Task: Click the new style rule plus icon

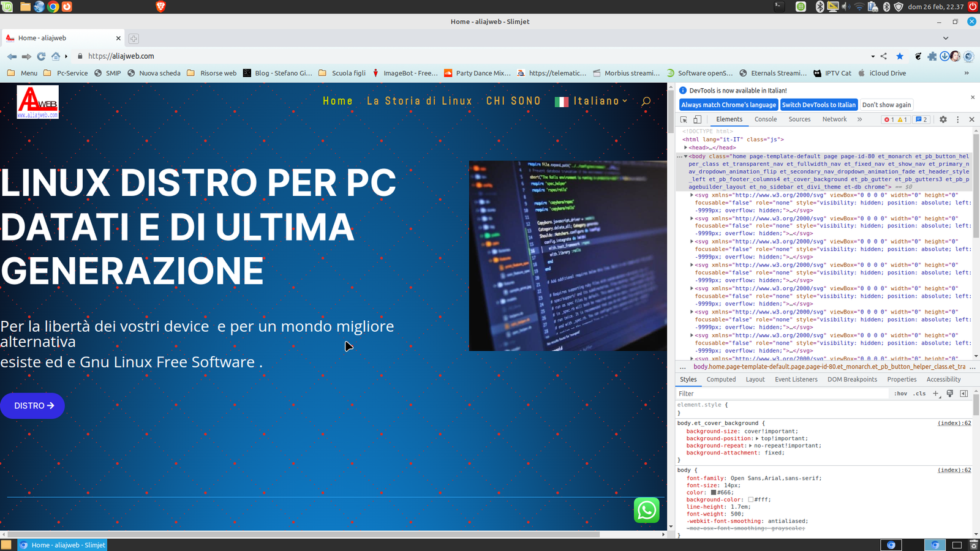Action: click(x=935, y=394)
